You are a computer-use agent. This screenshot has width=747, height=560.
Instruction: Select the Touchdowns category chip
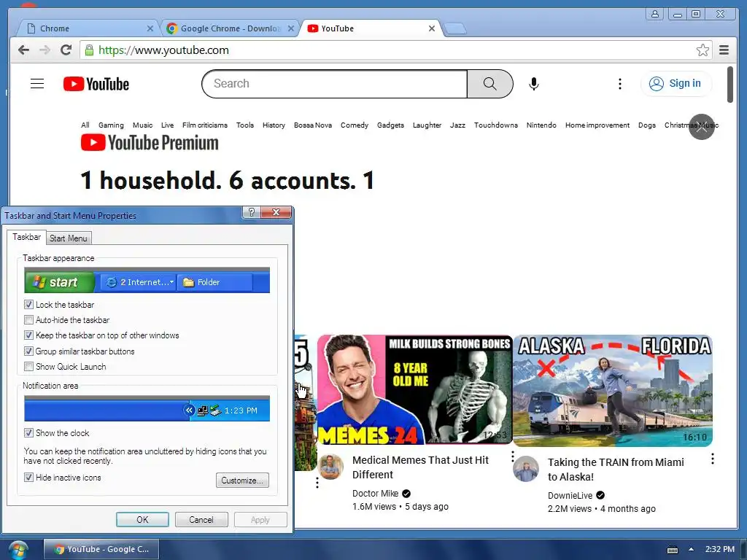tap(495, 125)
